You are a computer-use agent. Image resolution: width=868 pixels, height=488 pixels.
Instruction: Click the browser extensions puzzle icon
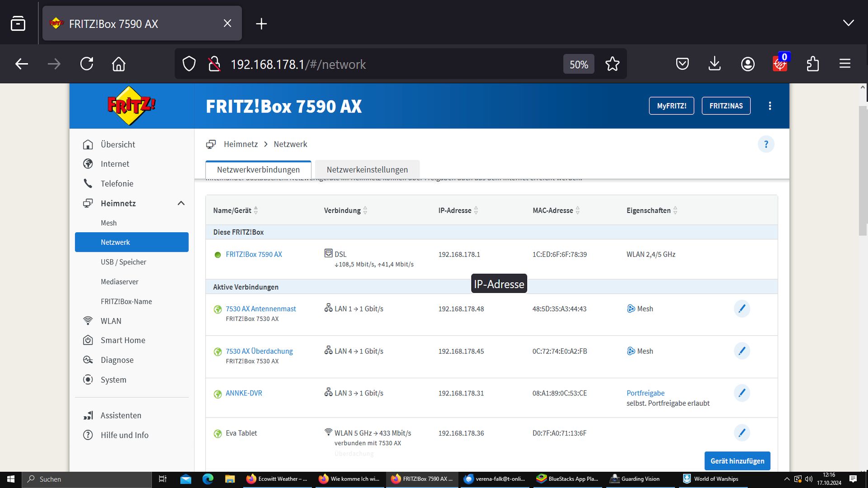812,64
